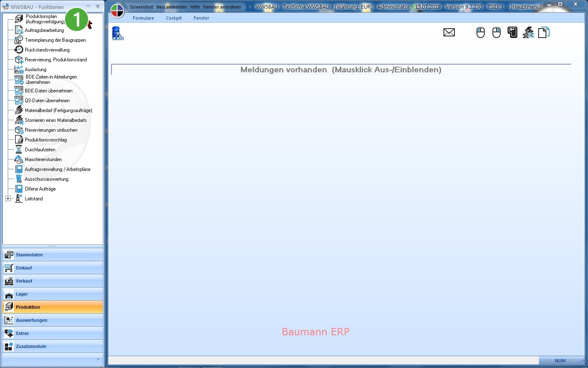
Task: Open the Produktionsplan (Auftragsverfolgung) icon
Action: (19, 19)
